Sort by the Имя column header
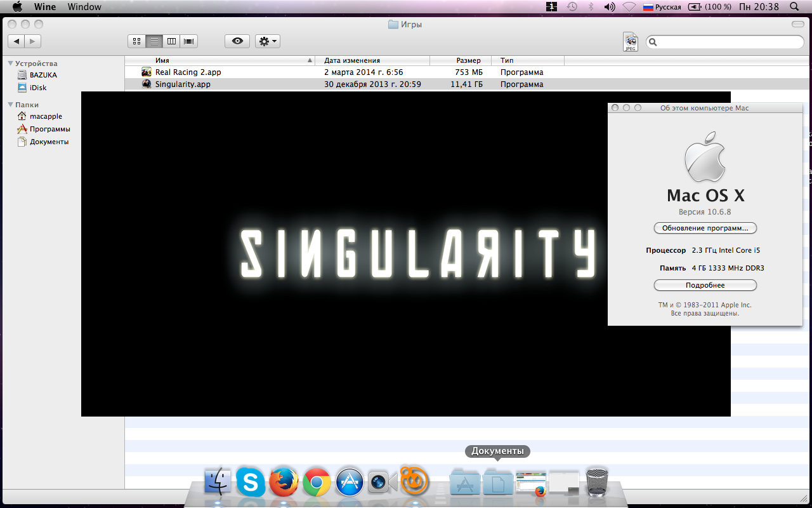This screenshot has width=812, height=508. [219, 60]
